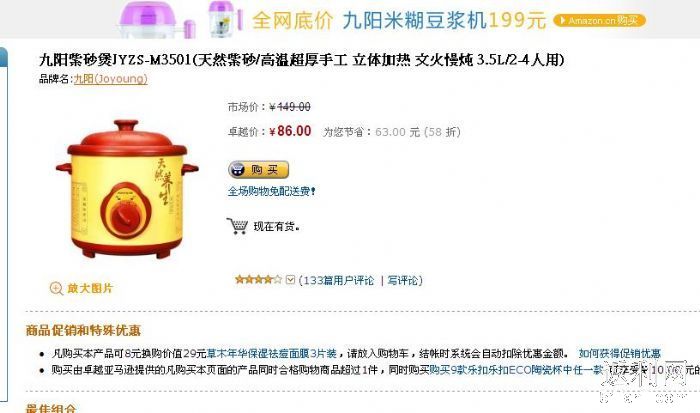Open 如何获得促销优惠 help link

pos(620,354)
